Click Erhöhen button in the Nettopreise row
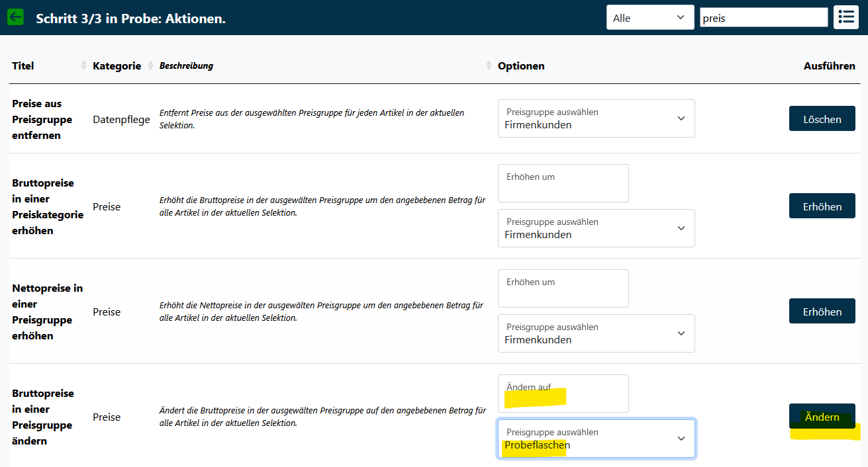This screenshot has height=467, width=868. 822,312
